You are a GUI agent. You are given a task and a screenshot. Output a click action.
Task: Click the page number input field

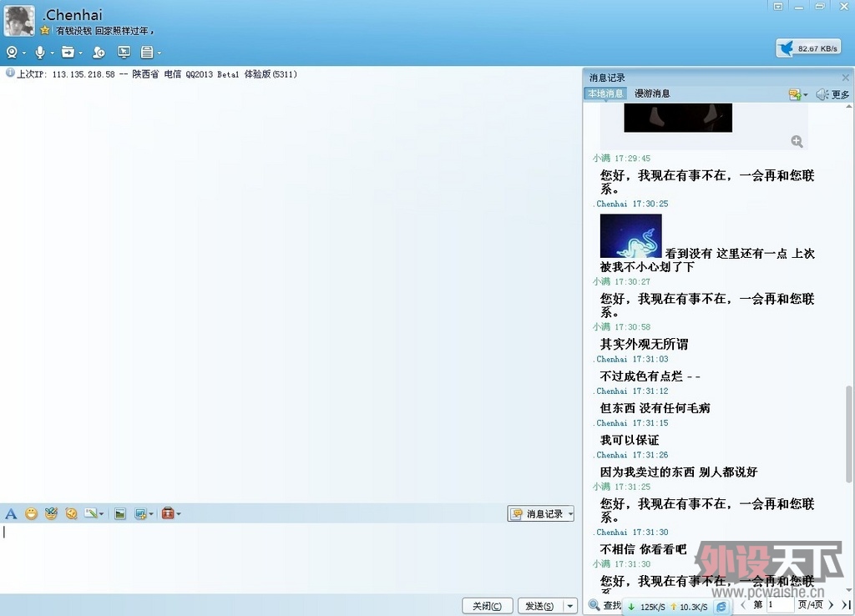[780, 604]
